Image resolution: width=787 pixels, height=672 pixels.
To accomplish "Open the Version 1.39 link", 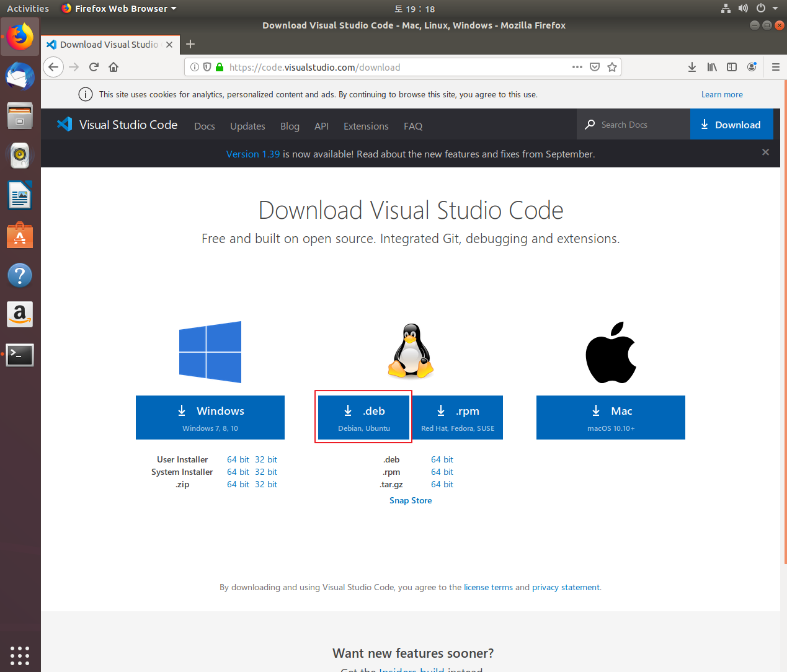I will pyautogui.click(x=253, y=154).
